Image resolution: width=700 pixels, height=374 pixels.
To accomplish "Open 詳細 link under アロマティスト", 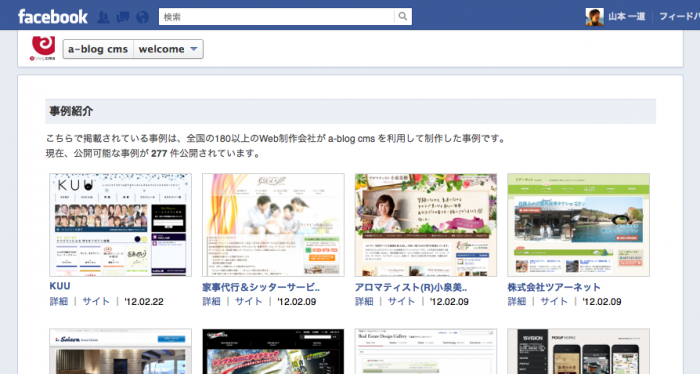I will click(x=364, y=302).
